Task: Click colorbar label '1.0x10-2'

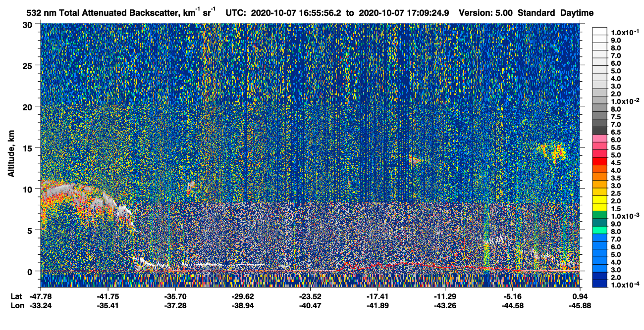Action: pos(624,101)
